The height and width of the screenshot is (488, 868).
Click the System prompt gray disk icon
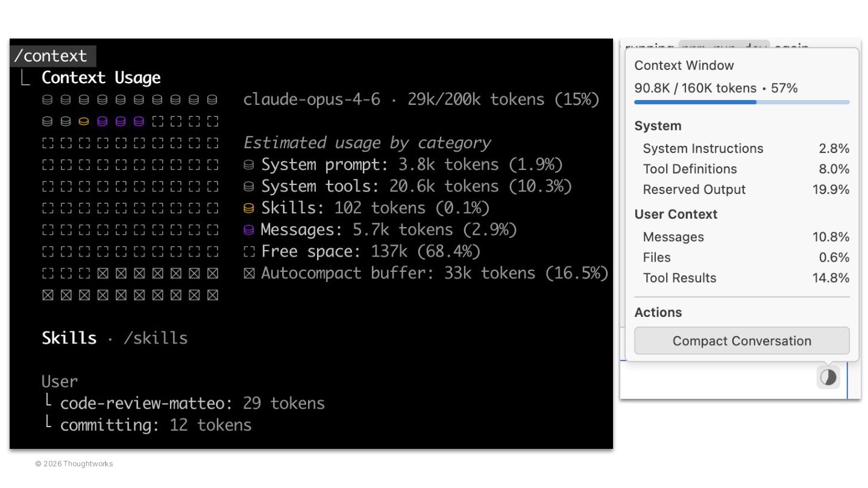click(x=248, y=164)
